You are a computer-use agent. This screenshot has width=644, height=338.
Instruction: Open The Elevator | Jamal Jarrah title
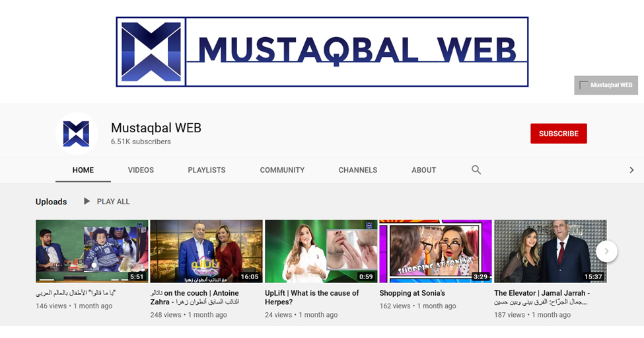(542, 297)
